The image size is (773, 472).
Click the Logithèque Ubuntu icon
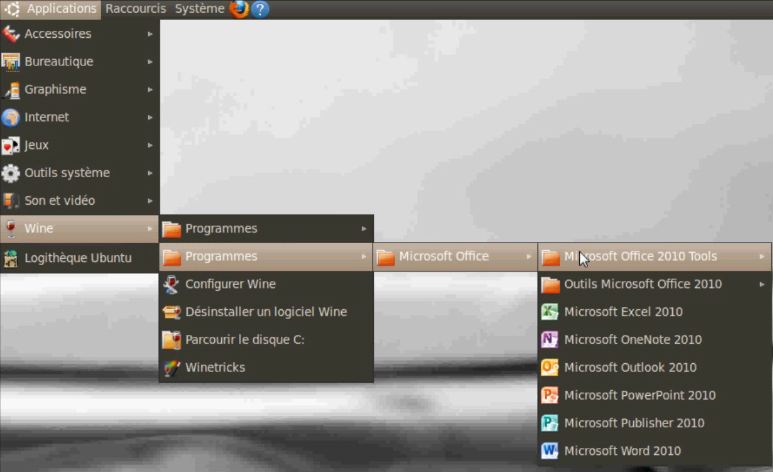10,258
